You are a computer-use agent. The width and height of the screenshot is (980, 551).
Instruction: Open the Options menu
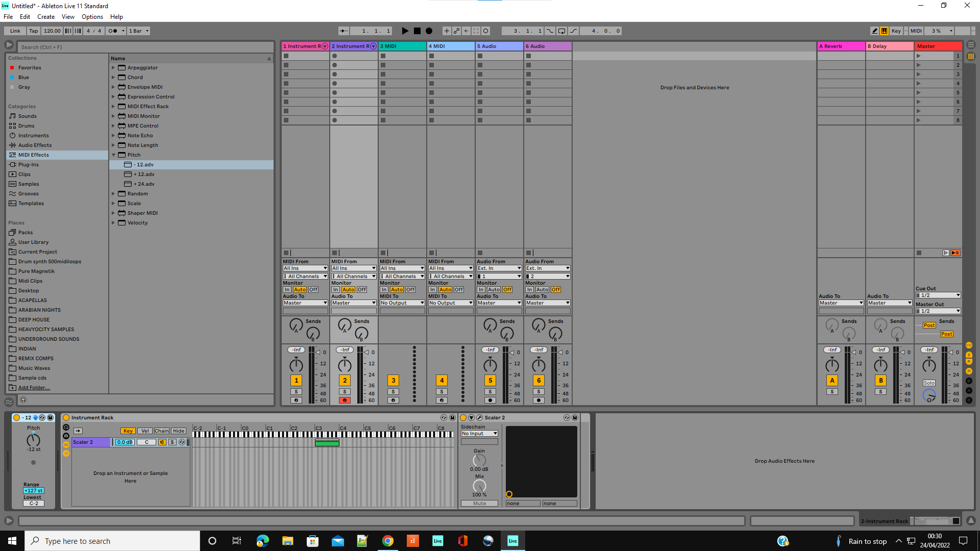click(92, 17)
